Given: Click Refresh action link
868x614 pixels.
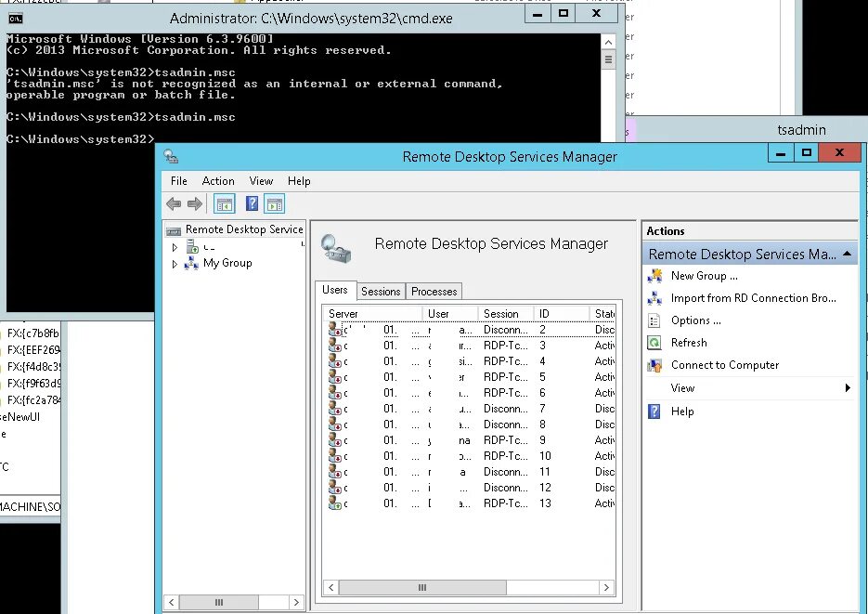Looking at the screenshot, I should click(x=689, y=342).
